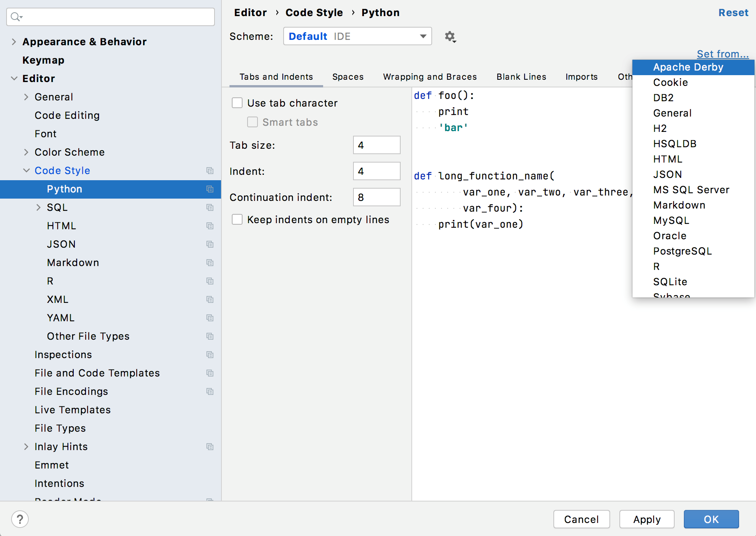
Task: Click the copy settings icon next to YAML
Action: point(210,318)
